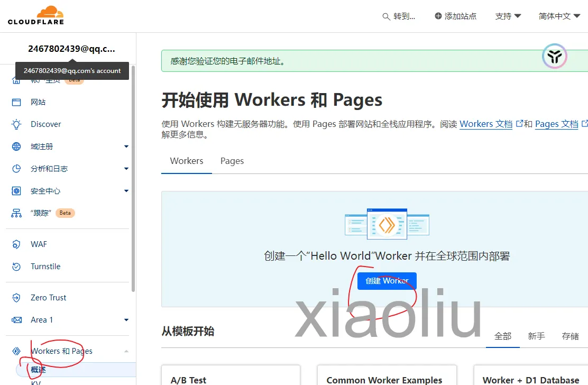
Task: Click the 跟踪 network diagram icon
Action: (16, 213)
